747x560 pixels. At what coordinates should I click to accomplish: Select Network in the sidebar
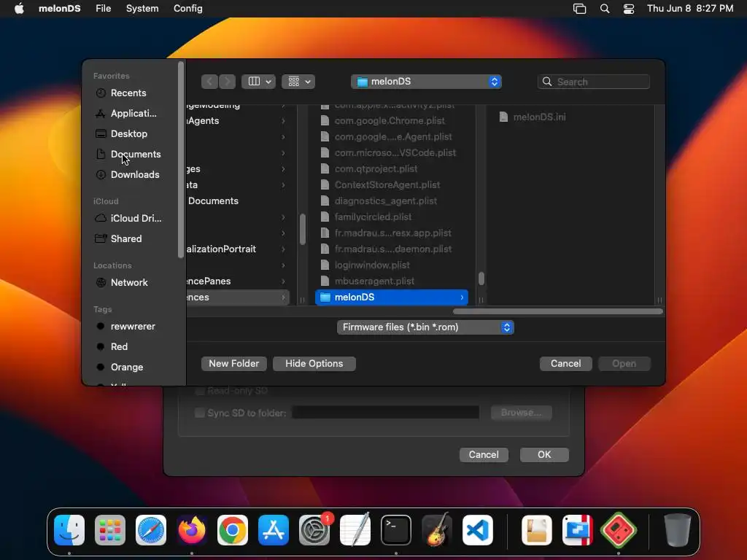pyautogui.click(x=128, y=282)
